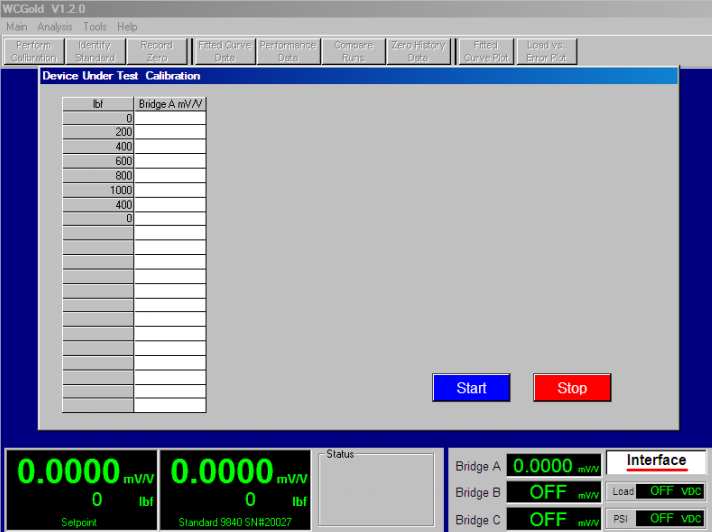Open the Load vs. Error Plot
Image resolution: width=712 pixels, height=532 pixels.
[546, 51]
